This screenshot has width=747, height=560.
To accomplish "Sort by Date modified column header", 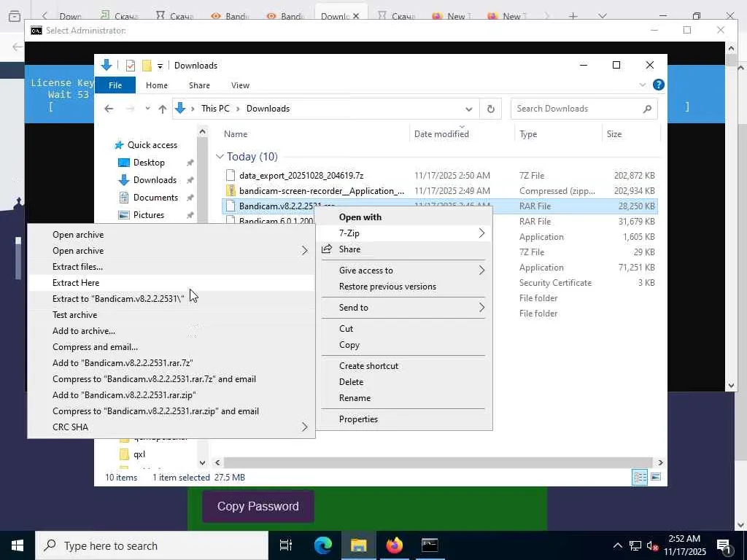I will click(441, 134).
